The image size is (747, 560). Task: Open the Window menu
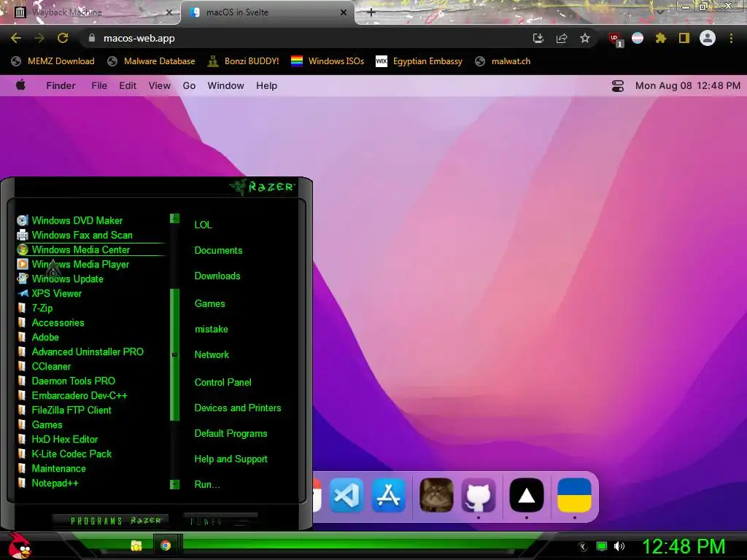tap(225, 86)
